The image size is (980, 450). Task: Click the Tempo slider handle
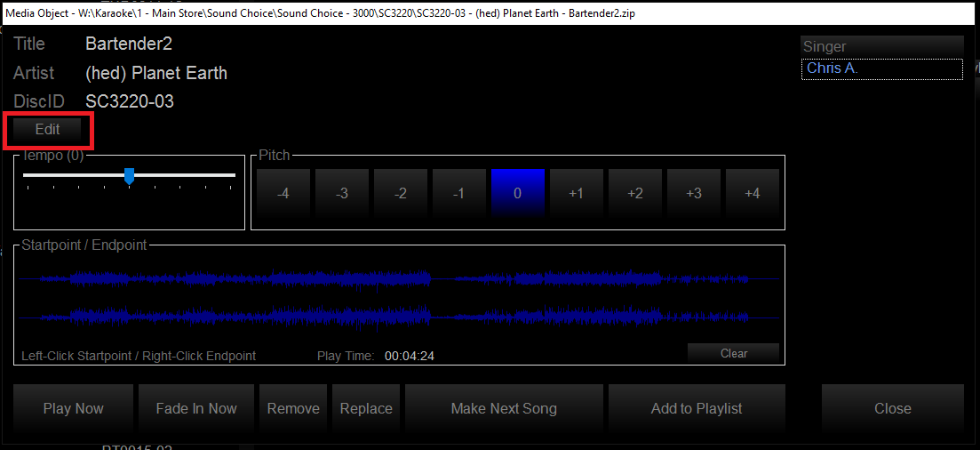tap(130, 176)
